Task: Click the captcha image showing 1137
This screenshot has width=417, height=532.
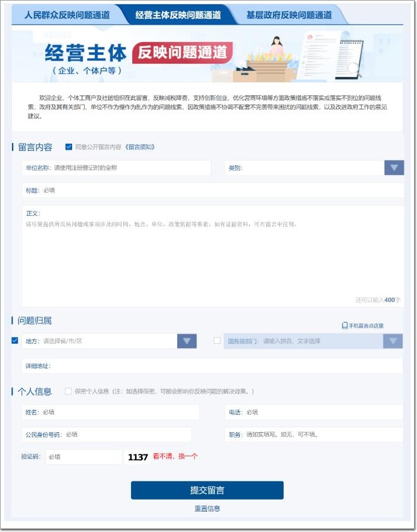Action: point(138,457)
